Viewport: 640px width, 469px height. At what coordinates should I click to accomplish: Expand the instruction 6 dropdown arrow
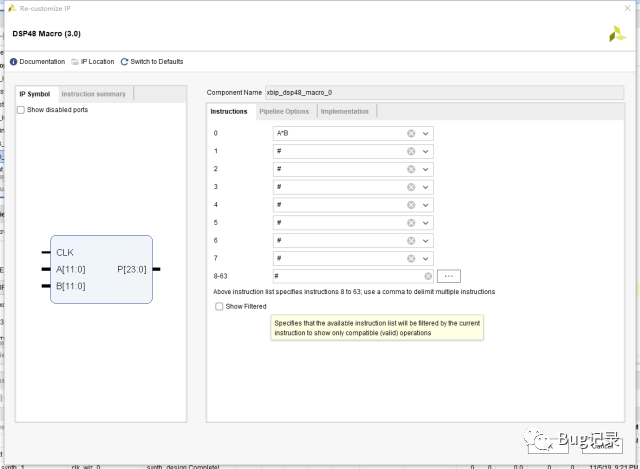[x=425, y=241]
